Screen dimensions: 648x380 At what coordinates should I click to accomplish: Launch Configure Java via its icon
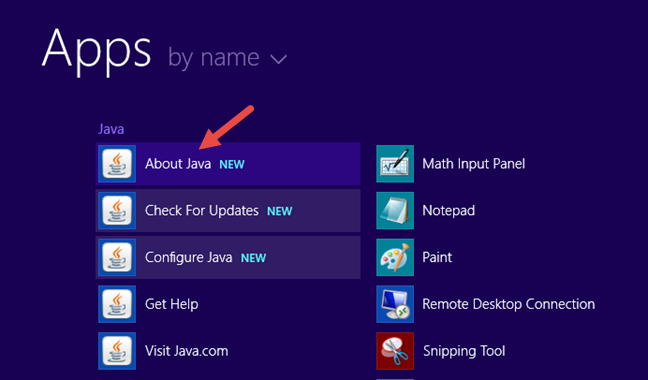(x=117, y=257)
